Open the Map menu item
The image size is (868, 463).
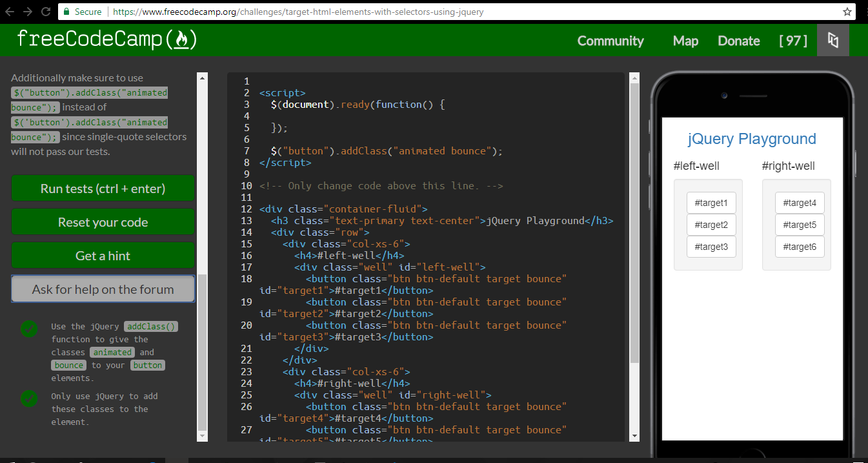[x=685, y=41]
